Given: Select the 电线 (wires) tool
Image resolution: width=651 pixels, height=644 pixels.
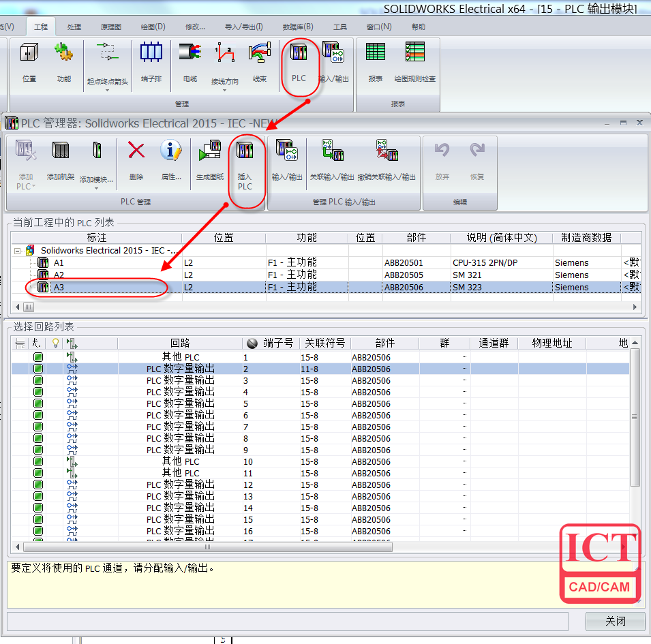Looking at the screenshot, I should (x=190, y=58).
